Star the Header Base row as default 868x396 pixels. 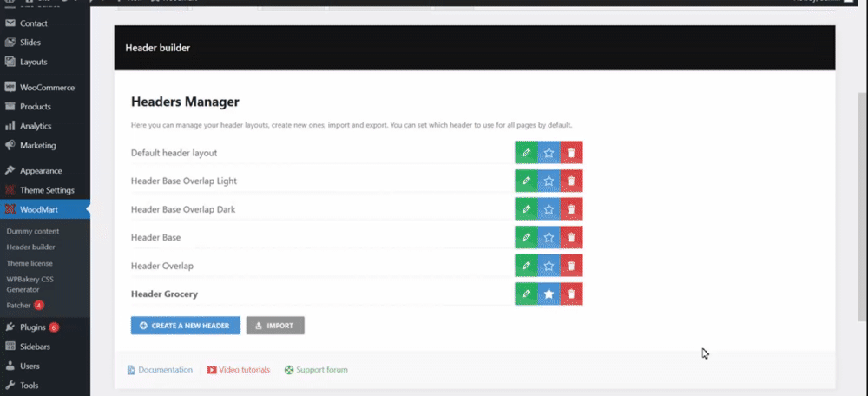pos(549,237)
